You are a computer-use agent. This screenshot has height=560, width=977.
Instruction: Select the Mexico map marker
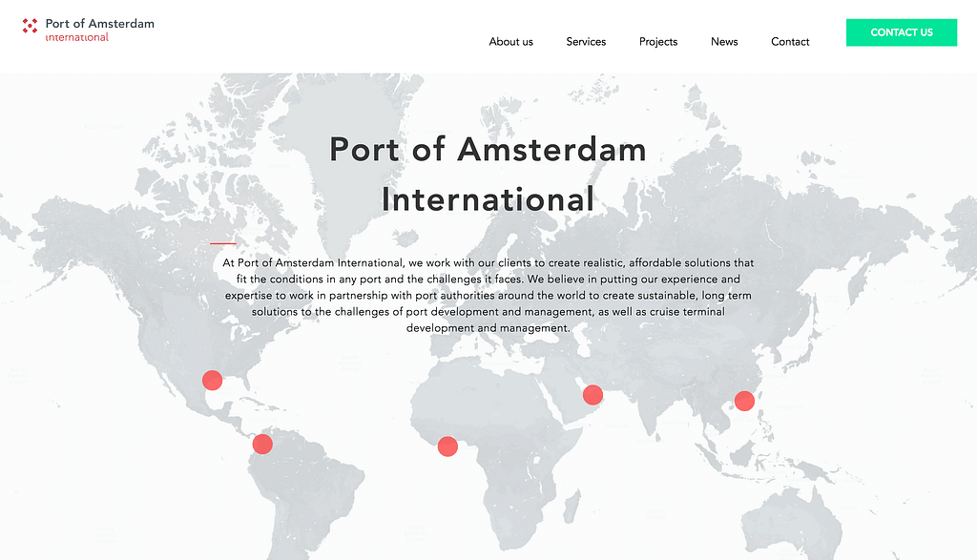[x=212, y=380]
